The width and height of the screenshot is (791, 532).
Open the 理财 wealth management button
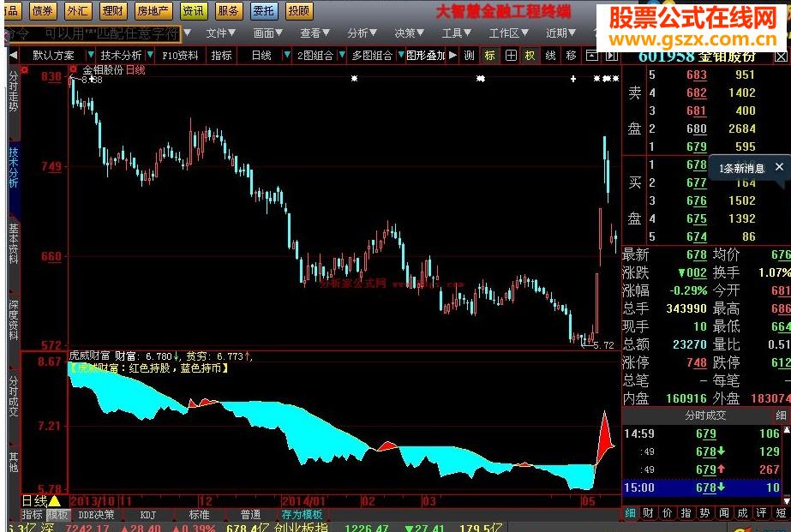tap(112, 10)
